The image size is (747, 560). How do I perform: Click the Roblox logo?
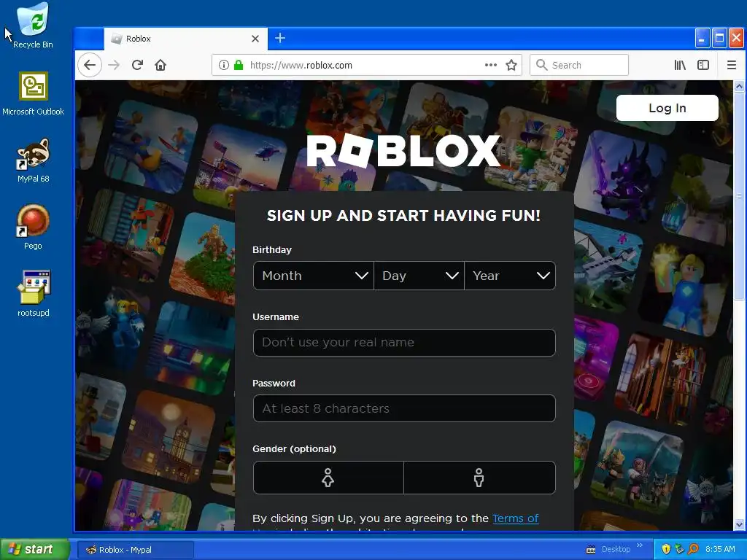[x=403, y=150]
